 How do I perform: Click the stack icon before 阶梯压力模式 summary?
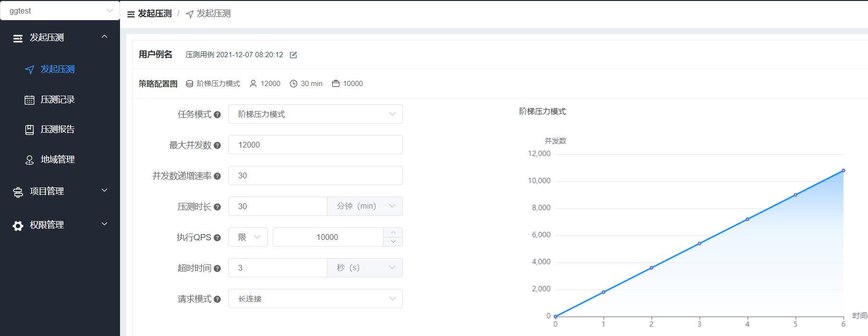tap(190, 84)
